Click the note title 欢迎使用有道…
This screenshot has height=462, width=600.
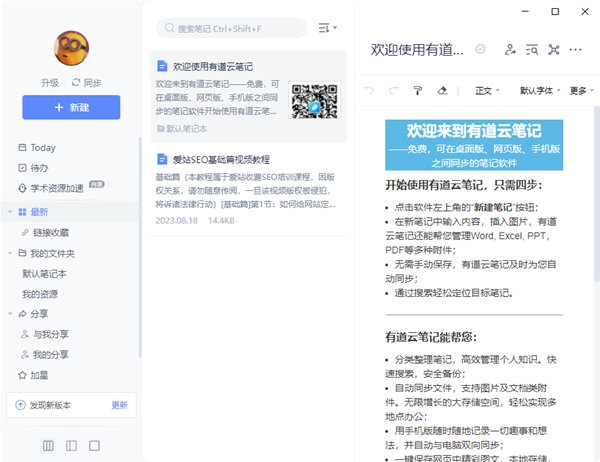pos(417,49)
